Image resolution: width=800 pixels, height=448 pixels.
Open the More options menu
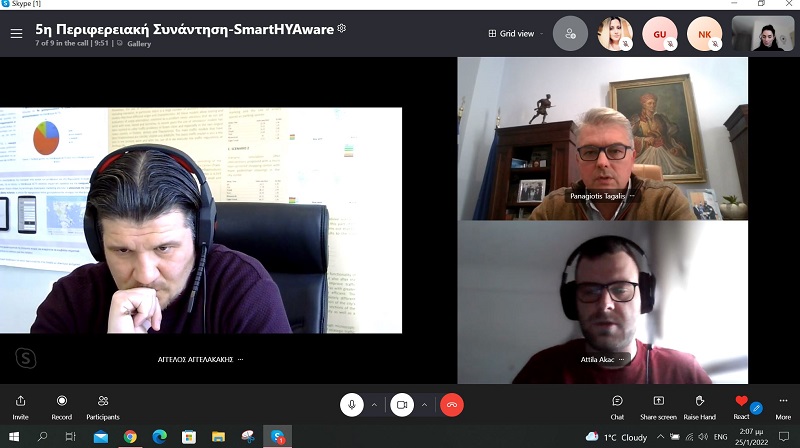pos(782,401)
